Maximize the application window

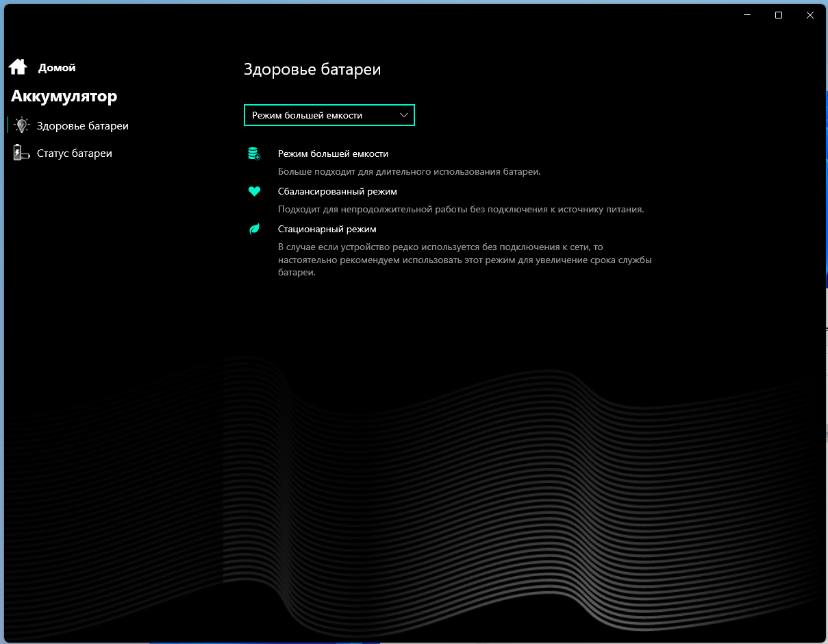pyautogui.click(x=779, y=15)
